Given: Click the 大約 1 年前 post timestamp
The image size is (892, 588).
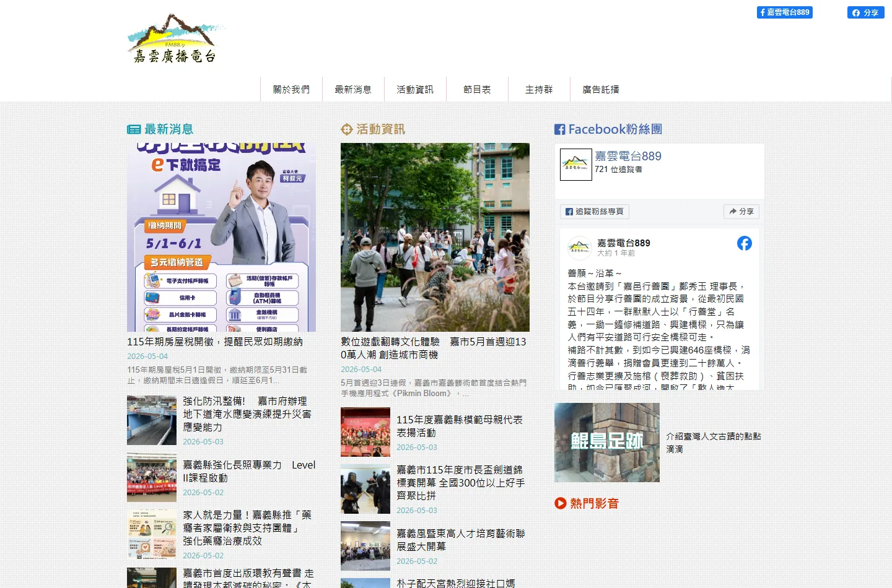Looking at the screenshot, I should coord(616,253).
